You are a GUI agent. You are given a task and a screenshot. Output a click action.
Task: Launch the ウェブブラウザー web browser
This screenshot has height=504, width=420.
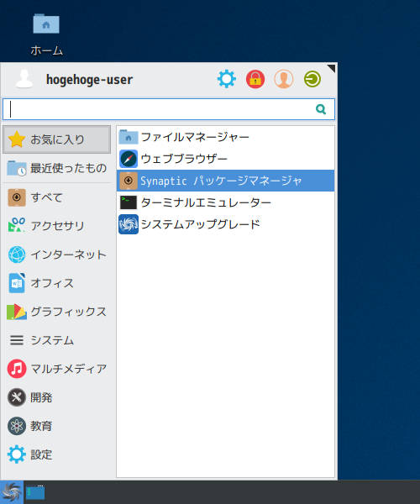[x=225, y=159]
